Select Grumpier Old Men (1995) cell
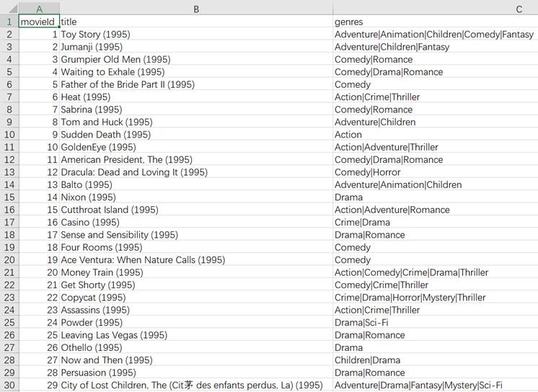Viewport: 538px width, 392px height. click(196, 59)
